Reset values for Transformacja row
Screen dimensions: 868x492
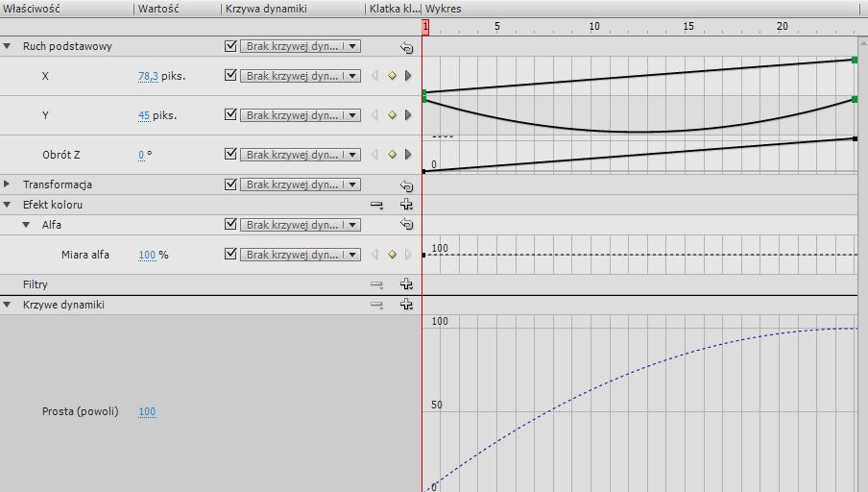pyautogui.click(x=406, y=185)
